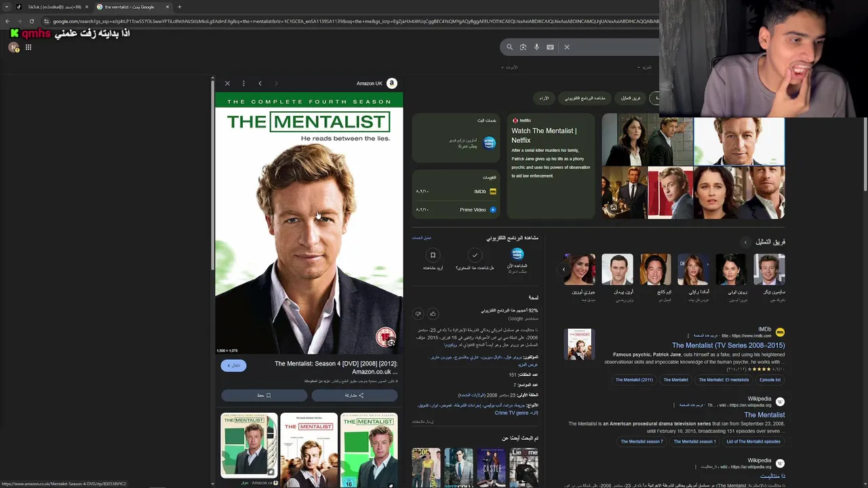Viewport: 868px width, 488px height.
Task: Open IMDb result three-dot options
Action: pos(687,335)
